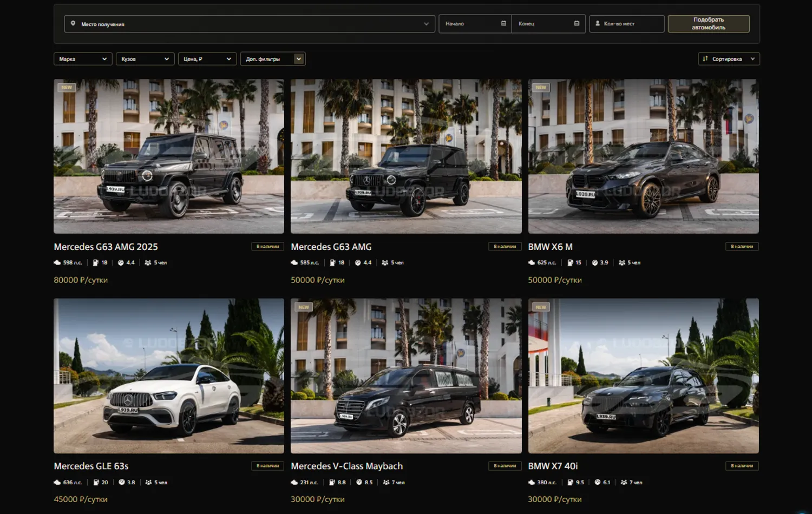This screenshot has height=514, width=812.
Task: Click the seats icon on the BMW X6 M card
Action: tap(622, 263)
